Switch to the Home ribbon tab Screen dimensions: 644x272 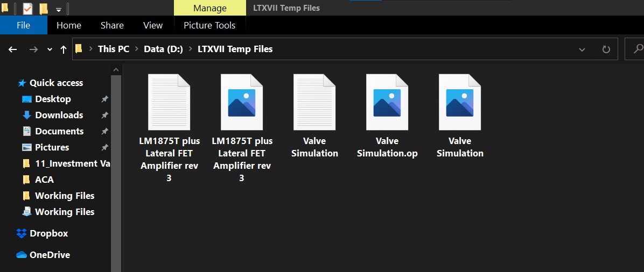coord(68,25)
